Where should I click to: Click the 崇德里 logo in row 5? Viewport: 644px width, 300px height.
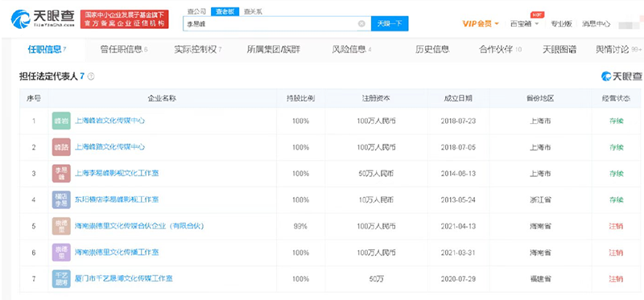[x=61, y=226]
